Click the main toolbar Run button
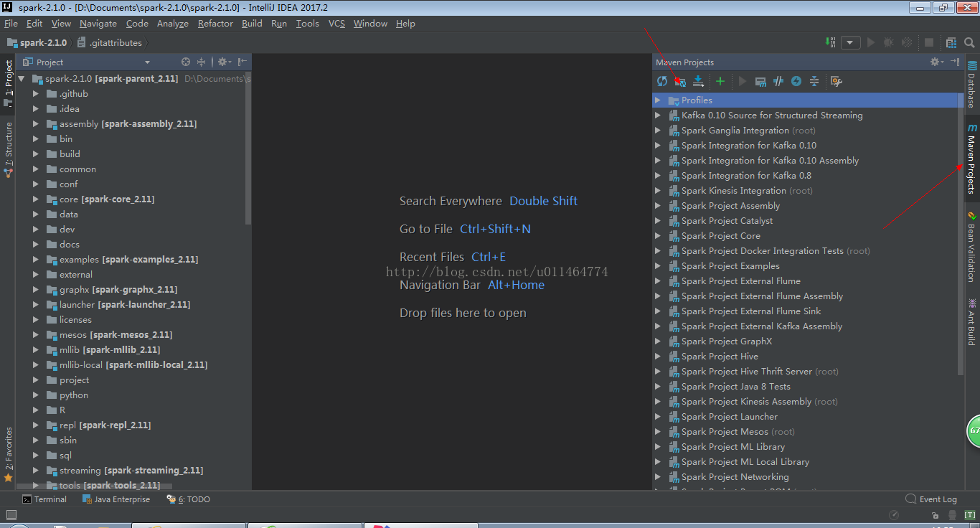This screenshot has height=528, width=980. point(871,42)
